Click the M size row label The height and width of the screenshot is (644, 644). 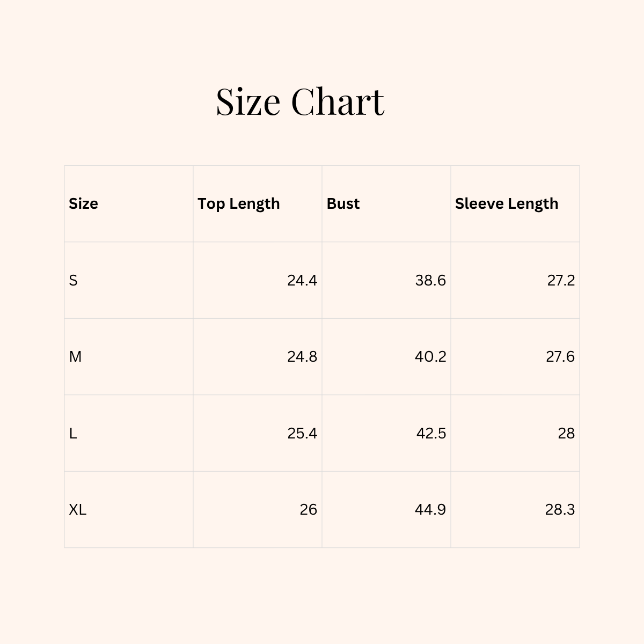pyautogui.click(x=75, y=356)
